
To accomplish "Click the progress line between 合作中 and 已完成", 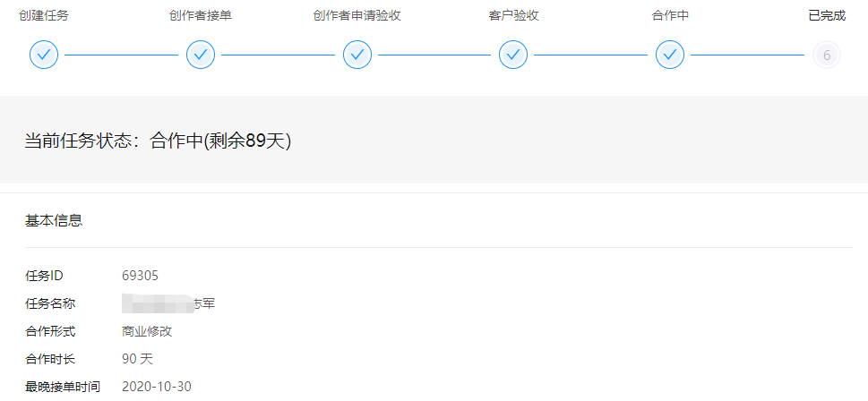I will (747, 55).
